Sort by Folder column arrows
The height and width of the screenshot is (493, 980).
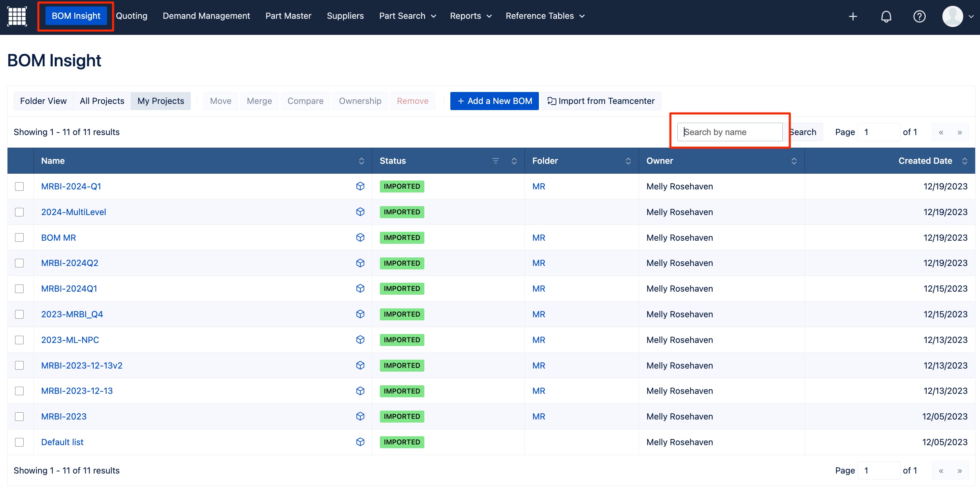coord(628,161)
